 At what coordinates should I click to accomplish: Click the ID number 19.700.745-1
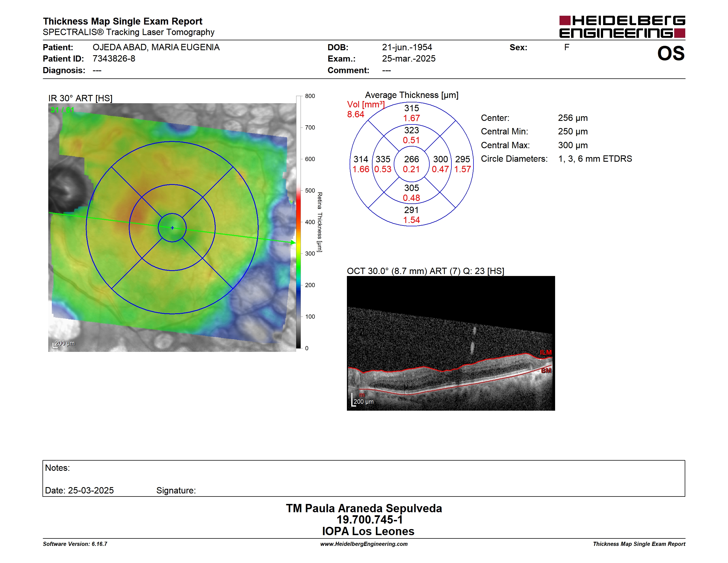pos(370,520)
